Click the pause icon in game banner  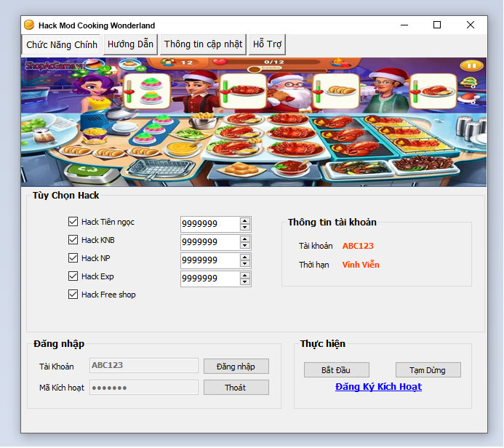[471, 66]
